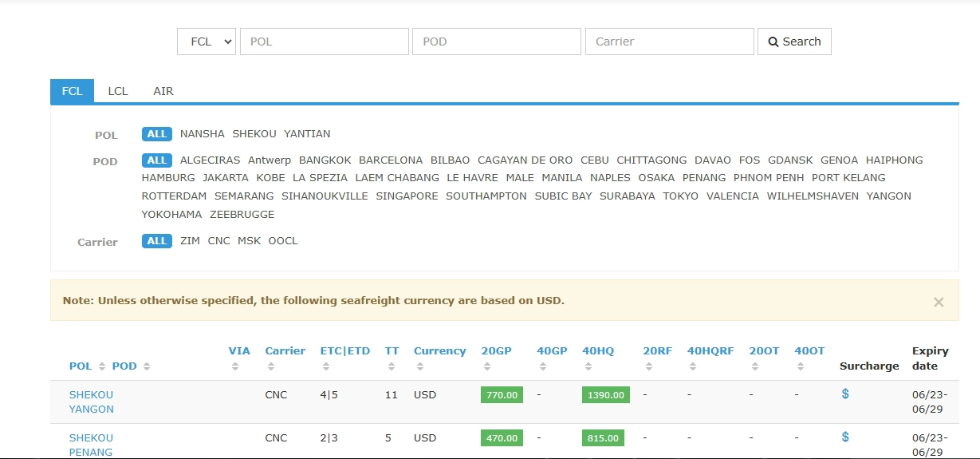Filter carrier by OOCL
980x459 pixels.
pyautogui.click(x=283, y=241)
